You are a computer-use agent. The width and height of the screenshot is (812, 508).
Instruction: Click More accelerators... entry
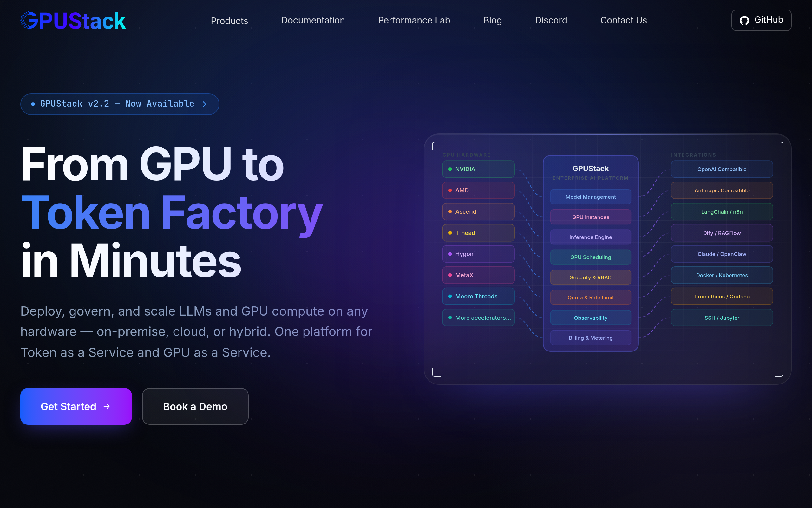point(478,317)
